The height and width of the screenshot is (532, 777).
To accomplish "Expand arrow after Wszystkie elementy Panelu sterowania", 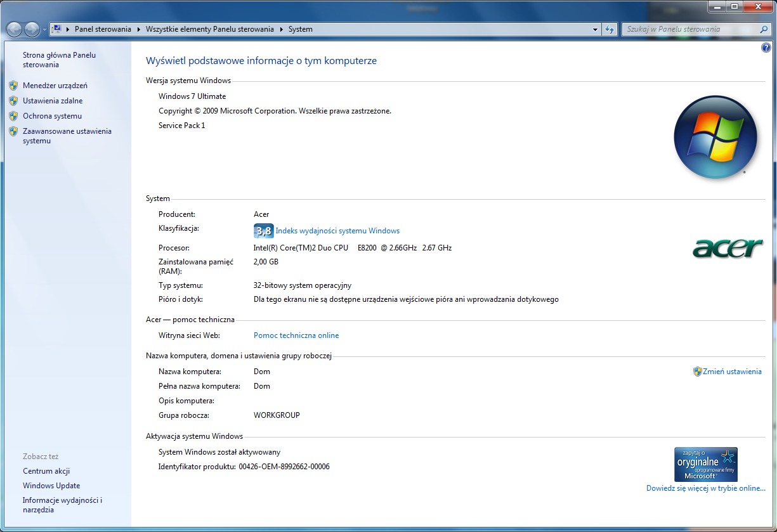I will click(282, 29).
